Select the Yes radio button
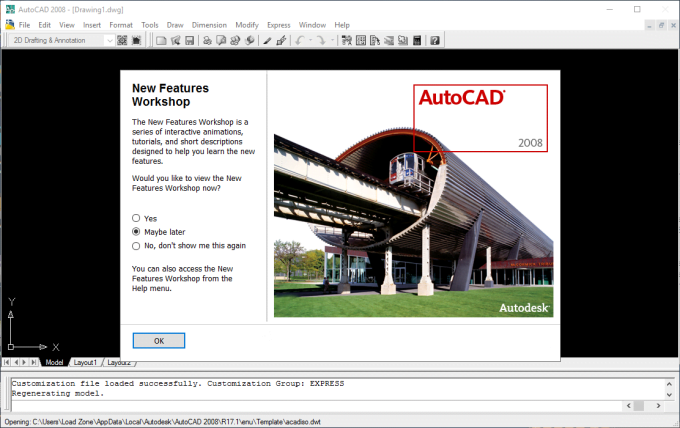 coord(136,218)
